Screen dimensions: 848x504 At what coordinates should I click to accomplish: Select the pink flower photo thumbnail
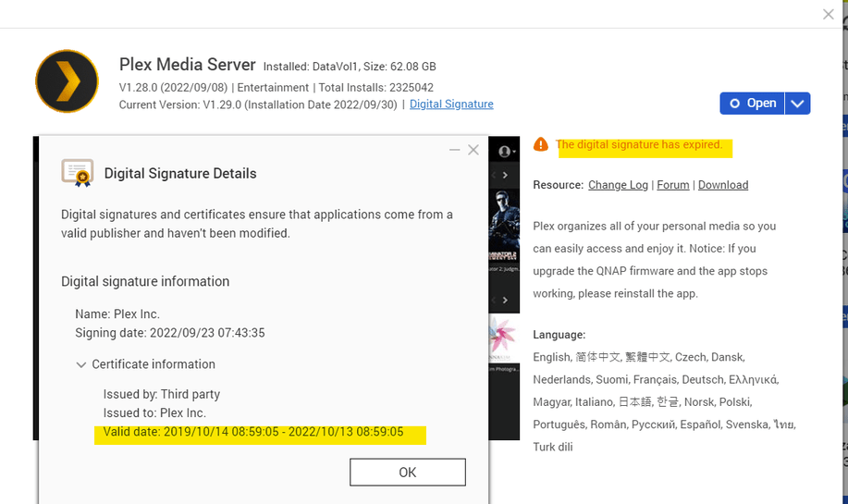pyautogui.click(x=504, y=337)
